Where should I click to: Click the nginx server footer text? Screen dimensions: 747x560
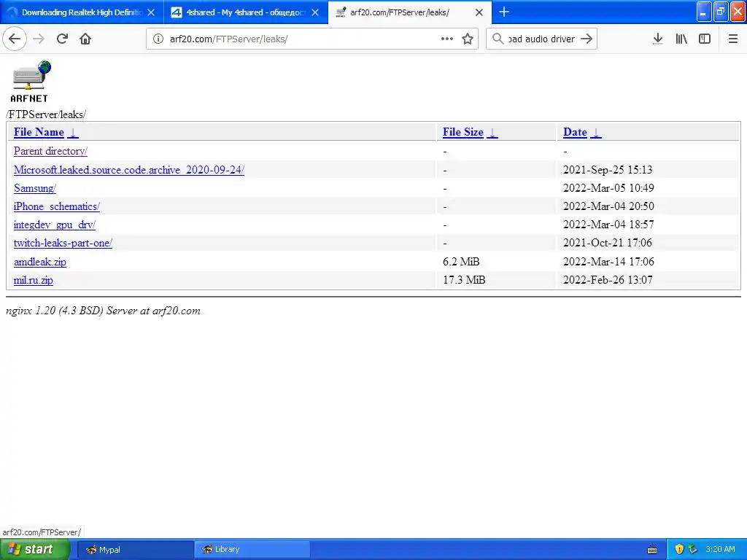[x=103, y=311]
